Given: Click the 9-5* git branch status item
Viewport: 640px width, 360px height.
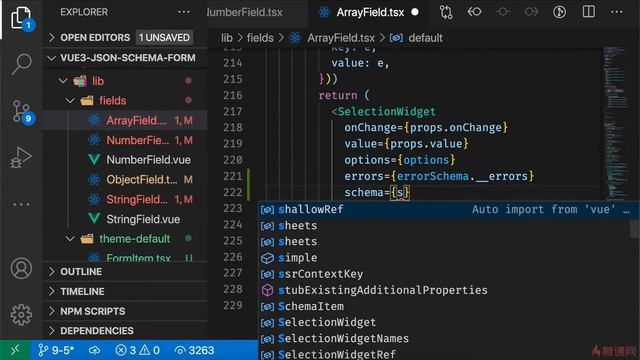Looking at the screenshot, I should coord(56,350).
